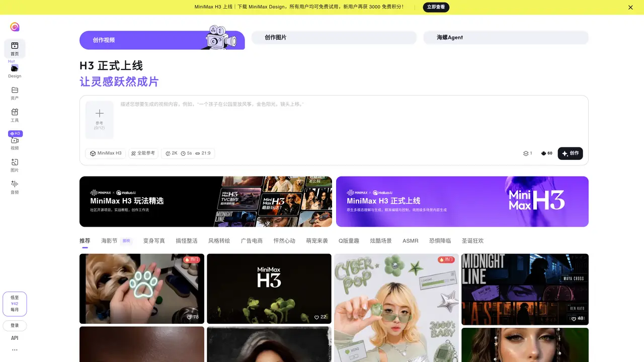Click the Hot label above Design
The width and height of the screenshot is (644, 362).
coord(11,61)
